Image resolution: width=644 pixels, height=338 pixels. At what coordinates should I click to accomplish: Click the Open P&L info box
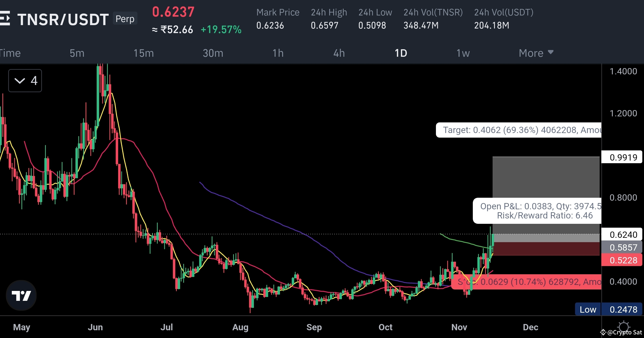click(537, 211)
